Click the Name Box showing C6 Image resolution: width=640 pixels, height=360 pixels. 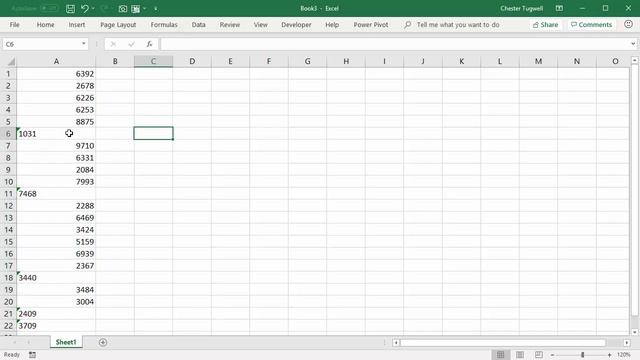point(41,44)
